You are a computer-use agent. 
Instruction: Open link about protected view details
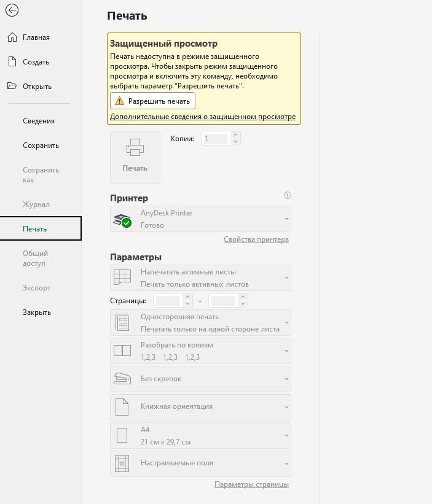[203, 117]
